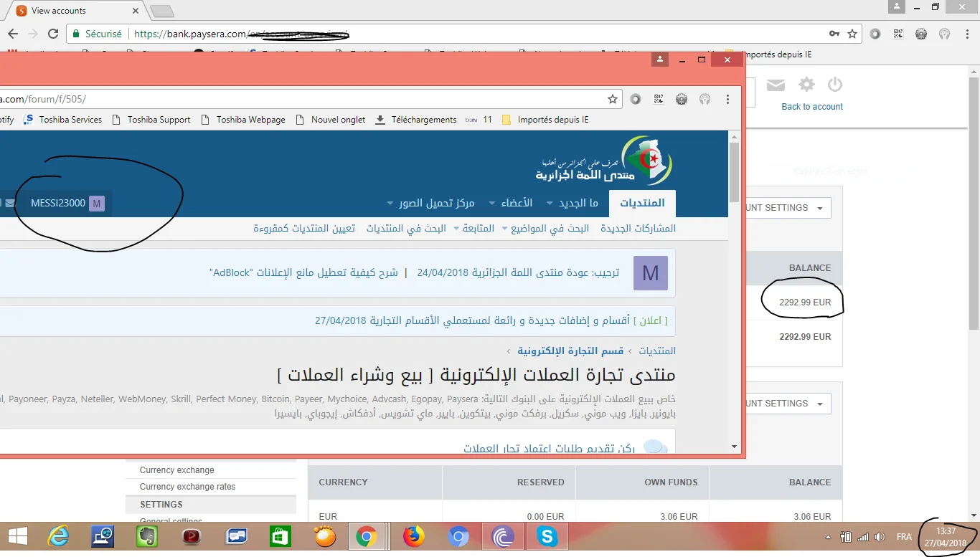Open the Chrome three-dot menu of the Paysera window
980x557 pixels.
pyautogui.click(x=967, y=34)
